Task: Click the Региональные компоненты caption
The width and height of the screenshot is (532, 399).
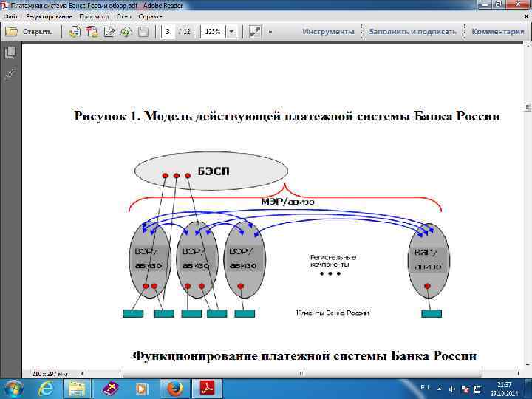Action: [333, 261]
